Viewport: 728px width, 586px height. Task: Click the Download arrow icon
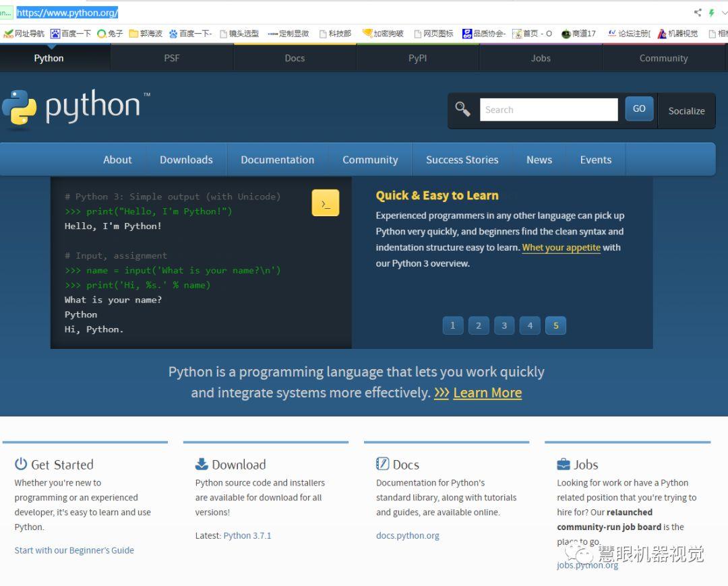202,463
